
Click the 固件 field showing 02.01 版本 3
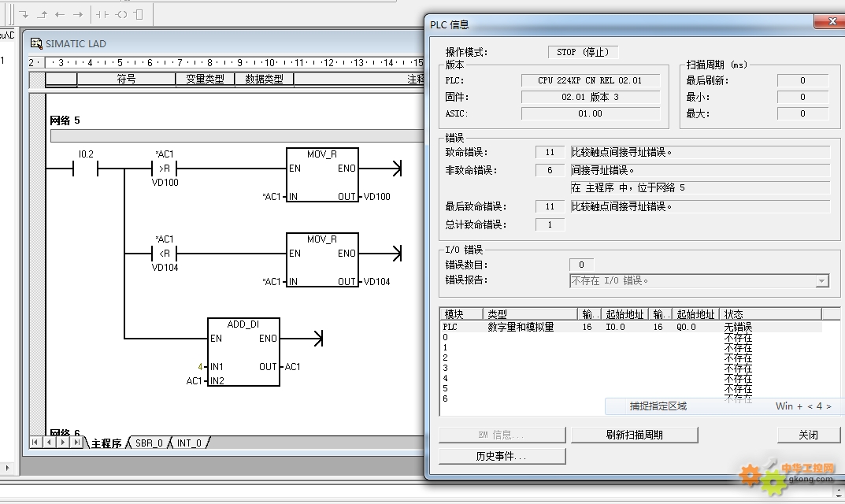click(x=590, y=97)
